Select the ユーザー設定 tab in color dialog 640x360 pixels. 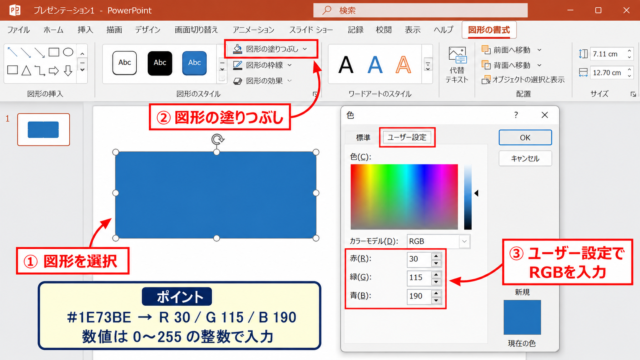coord(407,138)
